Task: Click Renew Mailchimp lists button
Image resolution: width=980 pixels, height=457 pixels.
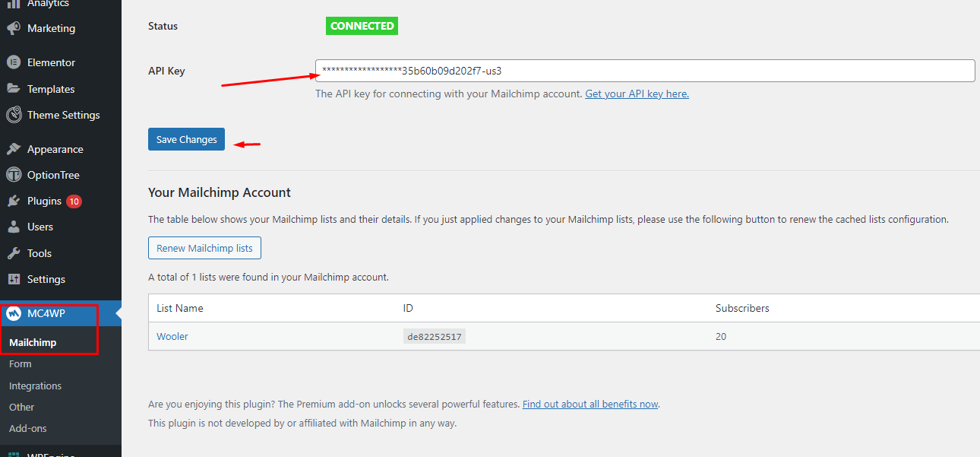Action: 205,248
